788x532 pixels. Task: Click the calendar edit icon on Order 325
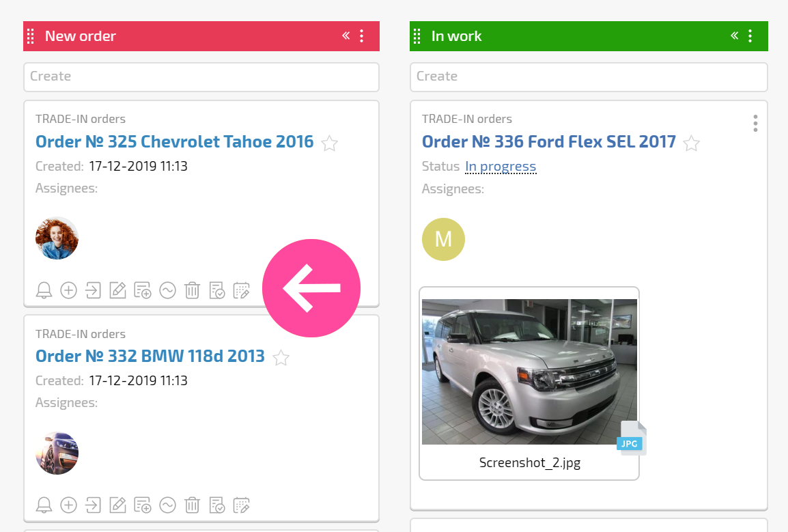click(242, 290)
